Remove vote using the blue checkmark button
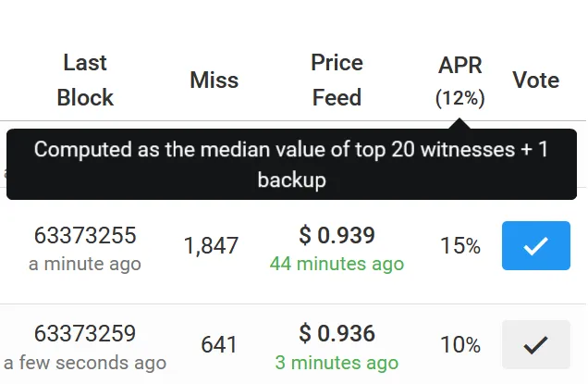Screen dimensions: 588x384 pyautogui.click(x=536, y=245)
